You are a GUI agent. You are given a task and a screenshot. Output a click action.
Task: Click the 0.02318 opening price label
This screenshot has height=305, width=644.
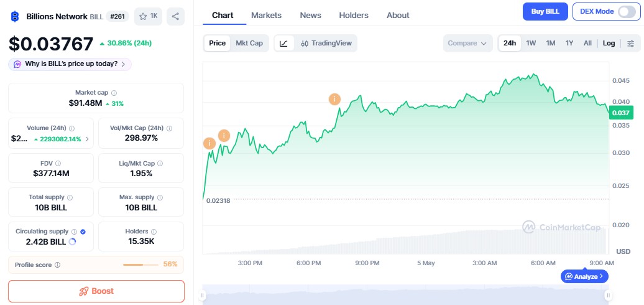pos(218,200)
